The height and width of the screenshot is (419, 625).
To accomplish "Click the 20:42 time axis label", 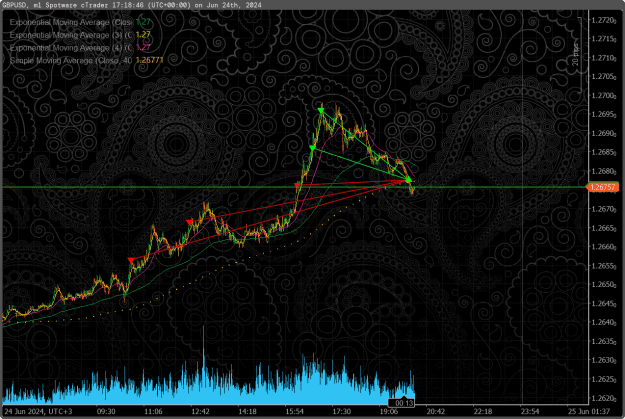I will (436, 411).
